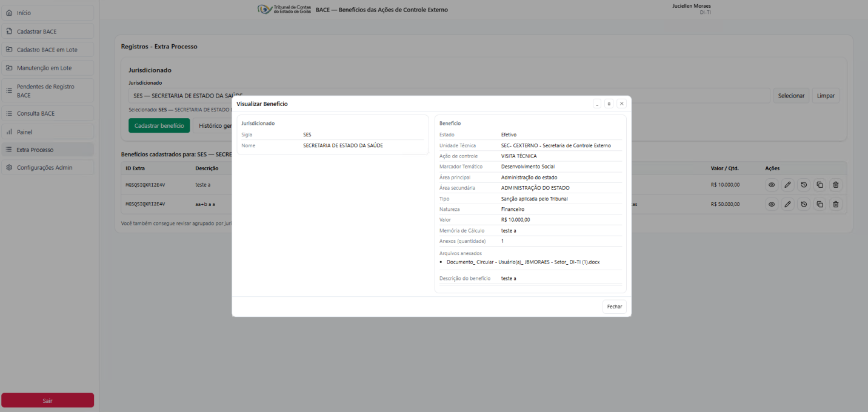
Task: Delete the R$ 50.000,00 benefit with trash icon
Action: tap(836, 204)
